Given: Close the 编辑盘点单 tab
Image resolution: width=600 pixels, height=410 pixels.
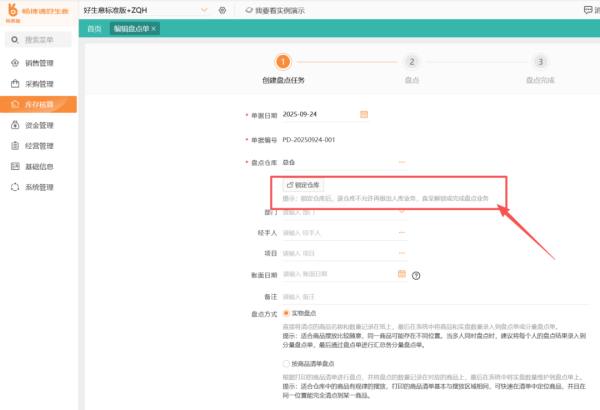Looking at the screenshot, I should pos(153,28).
